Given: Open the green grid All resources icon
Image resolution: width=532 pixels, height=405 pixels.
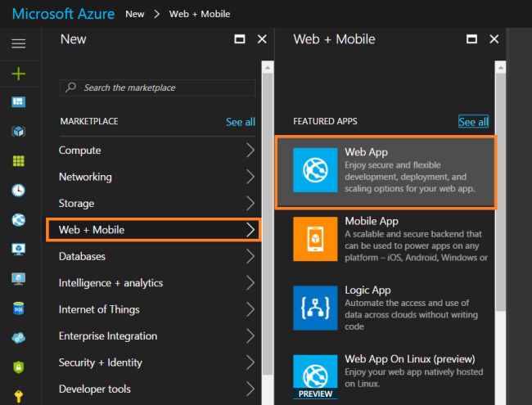Looking at the screenshot, I should tap(18, 160).
